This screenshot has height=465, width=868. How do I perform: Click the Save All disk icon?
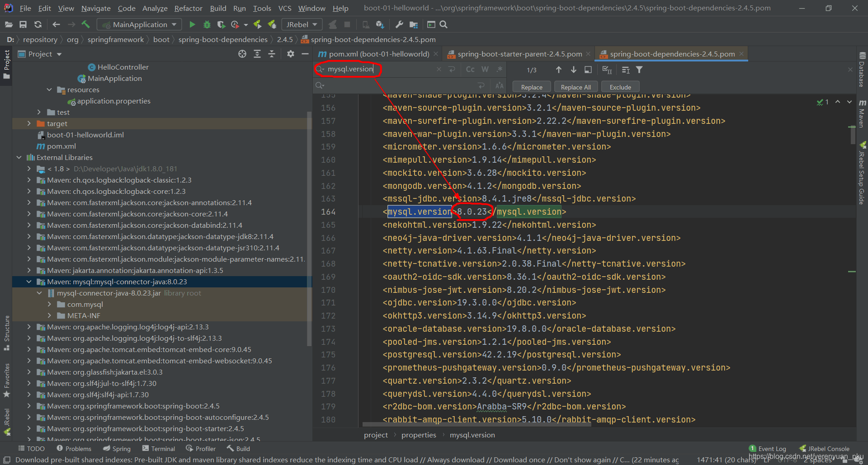(23, 24)
